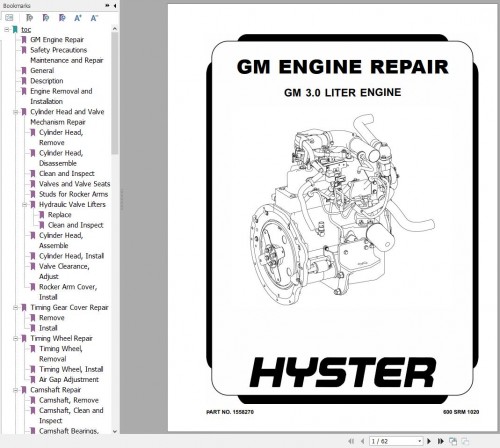The width and height of the screenshot is (500, 448).
Task: Open Remove under Timing Gear Cover Repair
Action: [x=52, y=318]
